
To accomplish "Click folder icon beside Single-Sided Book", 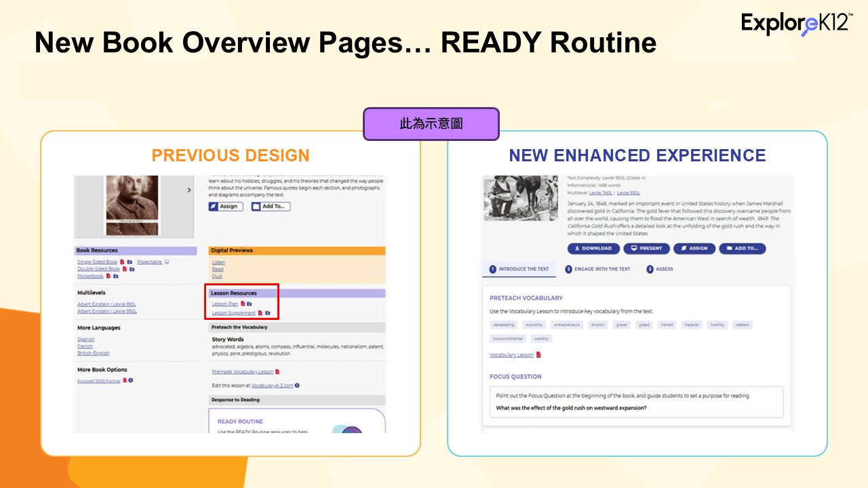I will click(130, 262).
